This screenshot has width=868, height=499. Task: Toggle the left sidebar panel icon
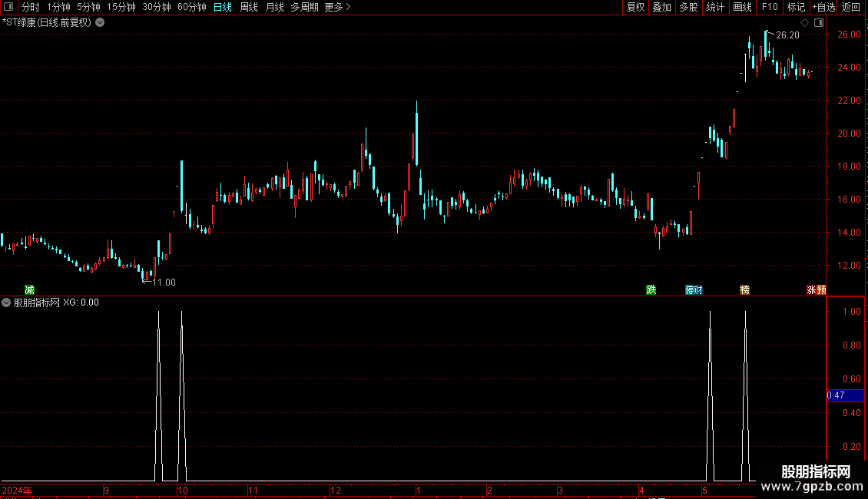click(8, 7)
